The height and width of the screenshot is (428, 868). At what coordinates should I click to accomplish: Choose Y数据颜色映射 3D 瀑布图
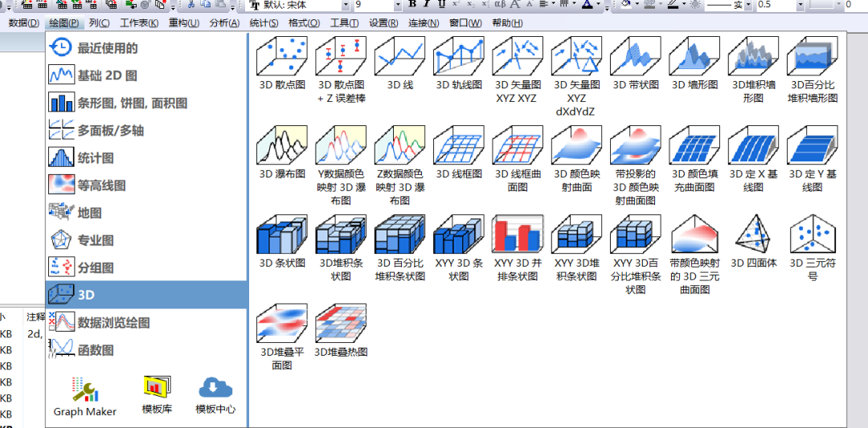(342, 165)
